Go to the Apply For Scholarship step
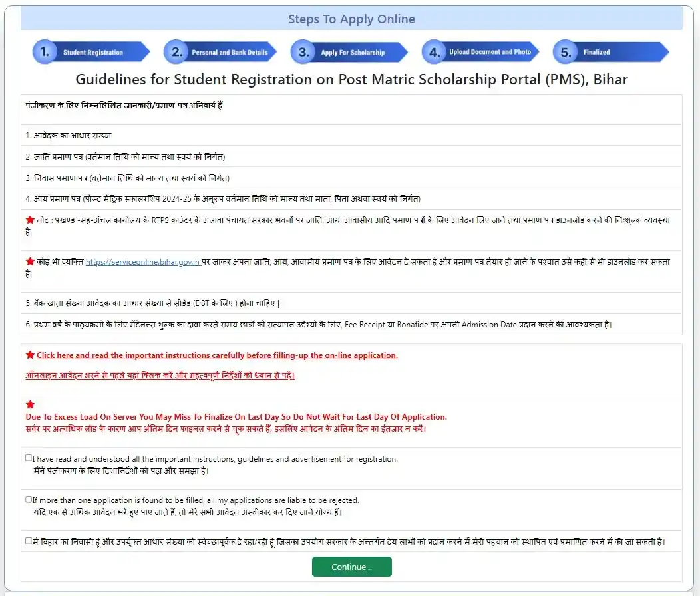Screen dimensions: 700x596 353,53
